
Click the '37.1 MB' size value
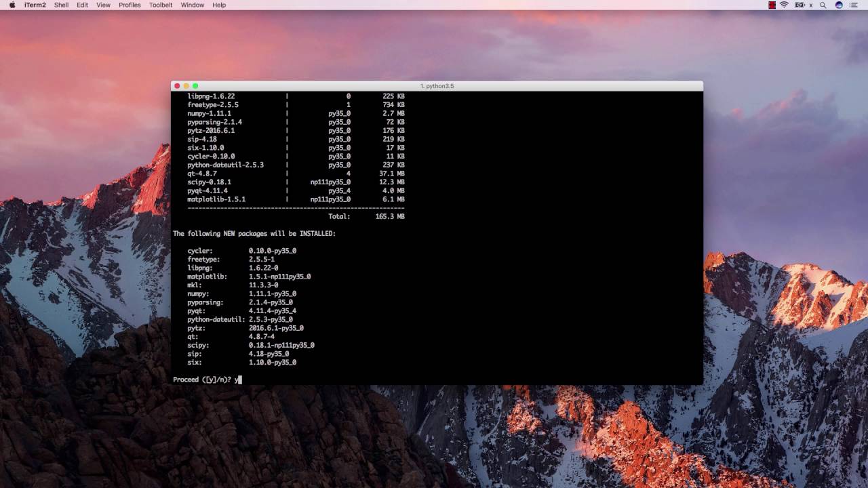click(x=392, y=174)
